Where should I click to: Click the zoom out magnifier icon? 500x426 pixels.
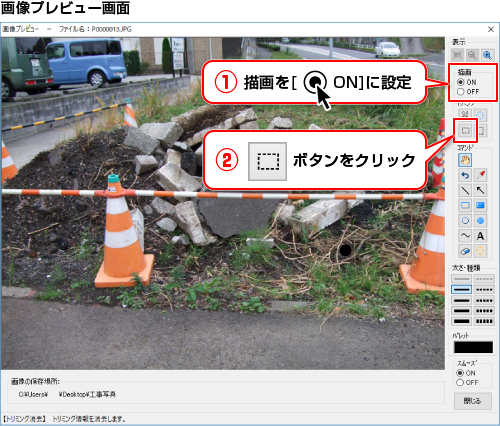[472, 55]
